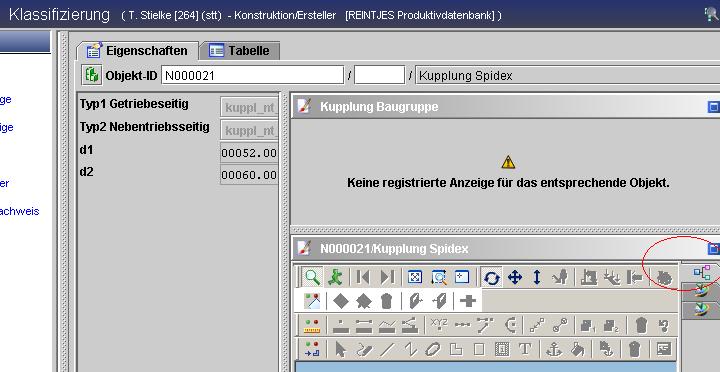Screen dimensions: 720x372
Task: Select the Typ2 Nebentriebsseitig value field
Action: click(x=249, y=130)
